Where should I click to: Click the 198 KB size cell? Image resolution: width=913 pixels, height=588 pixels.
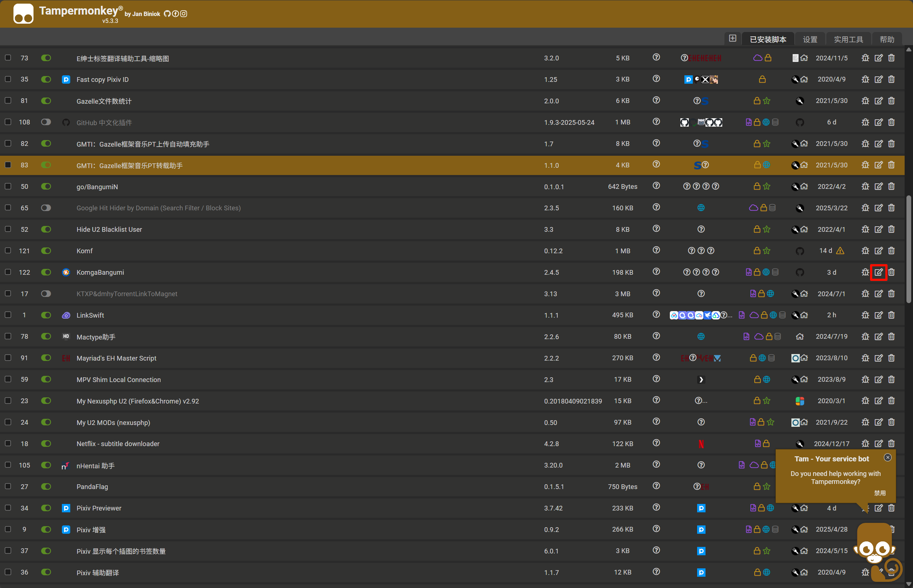pyautogui.click(x=622, y=272)
